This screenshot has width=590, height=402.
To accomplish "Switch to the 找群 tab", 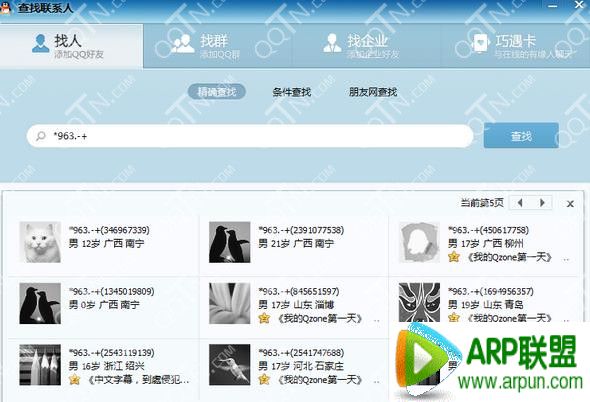I will (217, 46).
